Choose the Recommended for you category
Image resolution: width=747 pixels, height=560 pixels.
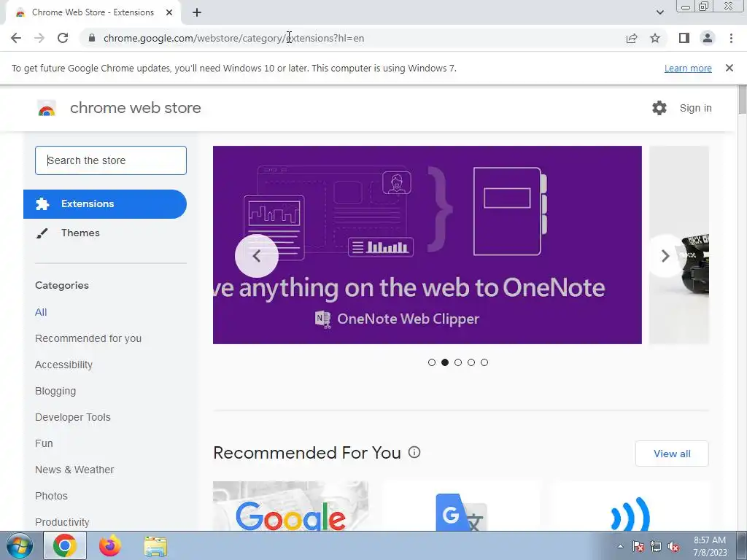[x=88, y=338]
